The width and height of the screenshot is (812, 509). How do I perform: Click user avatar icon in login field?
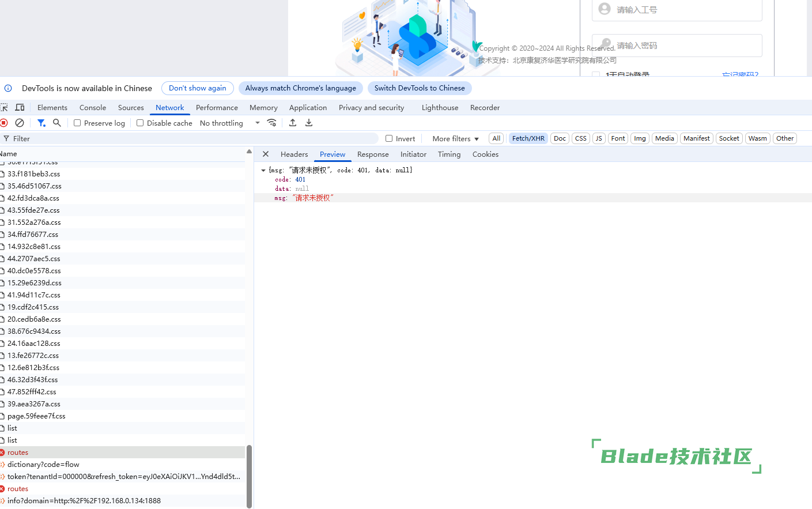click(x=605, y=9)
